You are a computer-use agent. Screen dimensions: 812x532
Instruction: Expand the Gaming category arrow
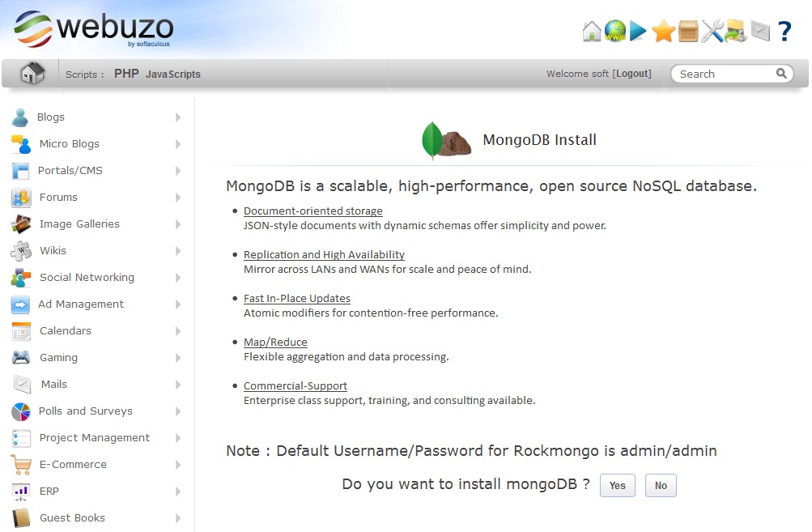[177, 358]
